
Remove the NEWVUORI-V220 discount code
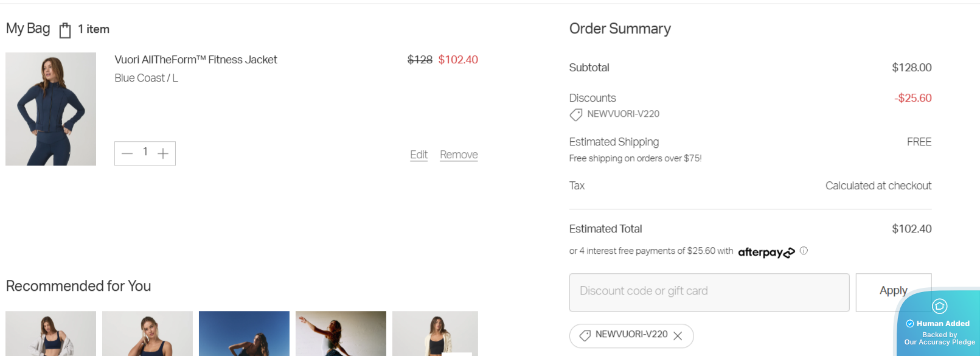tap(678, 336)
